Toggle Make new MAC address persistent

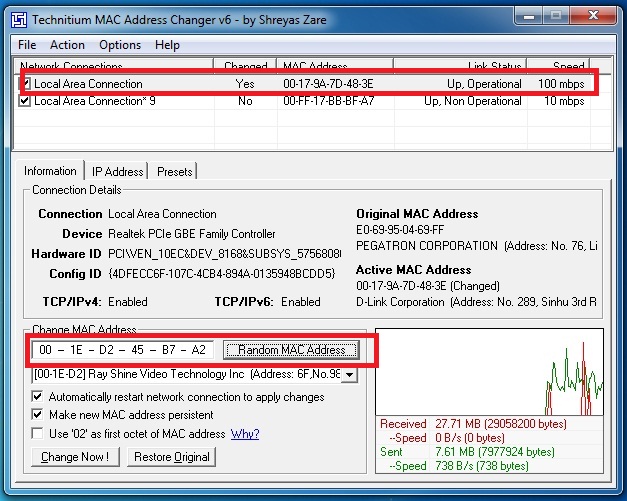click(x=38, y=415)
